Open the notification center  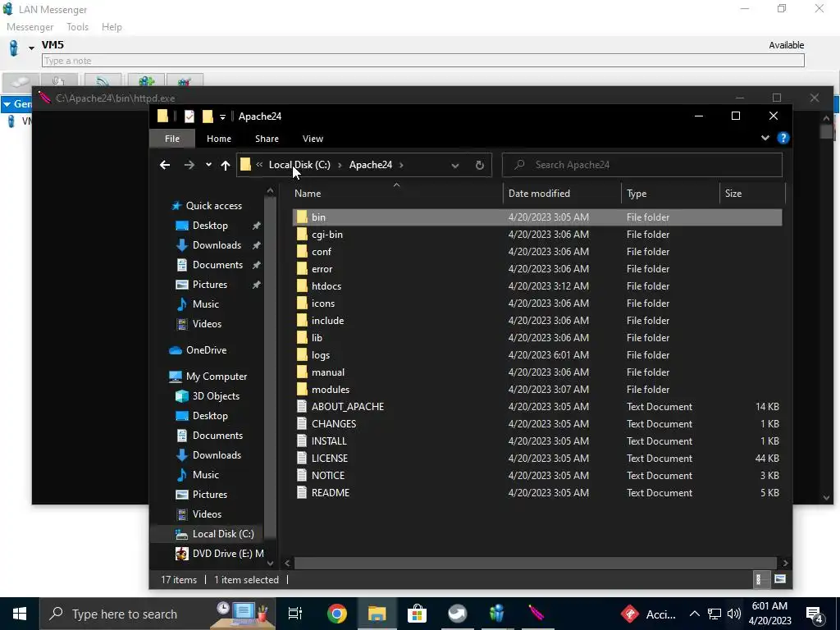pyautogui.click(x=815, y=614)
